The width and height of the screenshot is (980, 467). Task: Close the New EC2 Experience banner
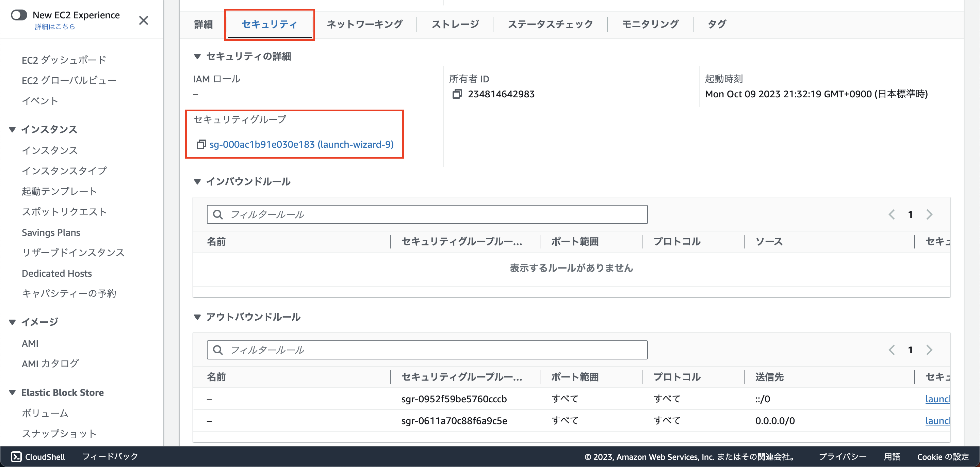click(x=143, y=20)
